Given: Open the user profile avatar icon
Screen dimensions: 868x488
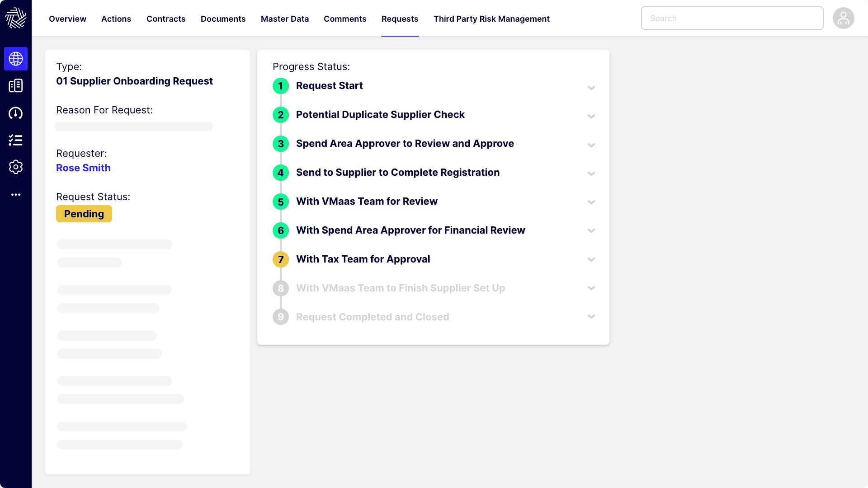Looking at the screenshot, I should 843,19.
